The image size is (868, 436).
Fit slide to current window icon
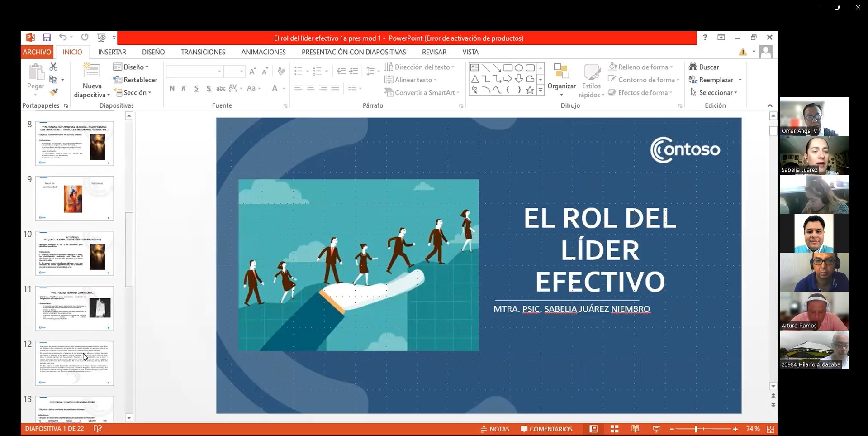click(x=771, y=429)
